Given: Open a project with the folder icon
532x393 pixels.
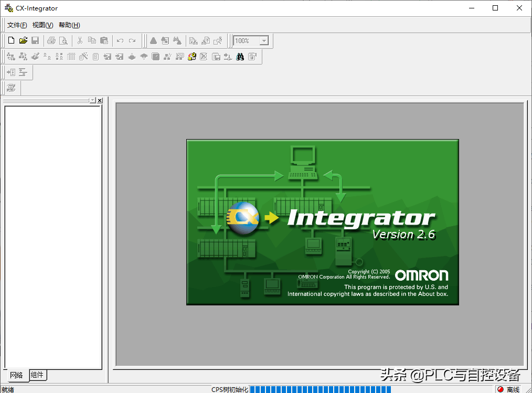Looking at the screenshot, I should tap(23, 41).
